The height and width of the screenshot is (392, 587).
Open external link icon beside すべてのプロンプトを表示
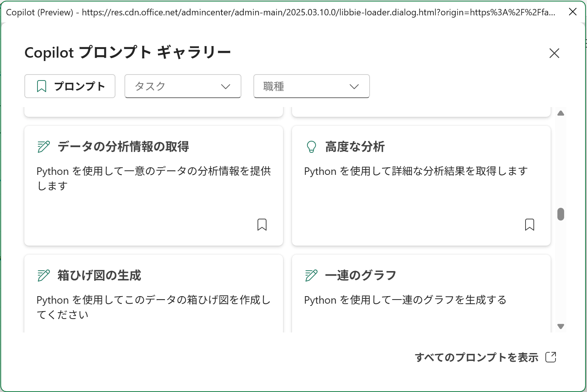[551, 357]
